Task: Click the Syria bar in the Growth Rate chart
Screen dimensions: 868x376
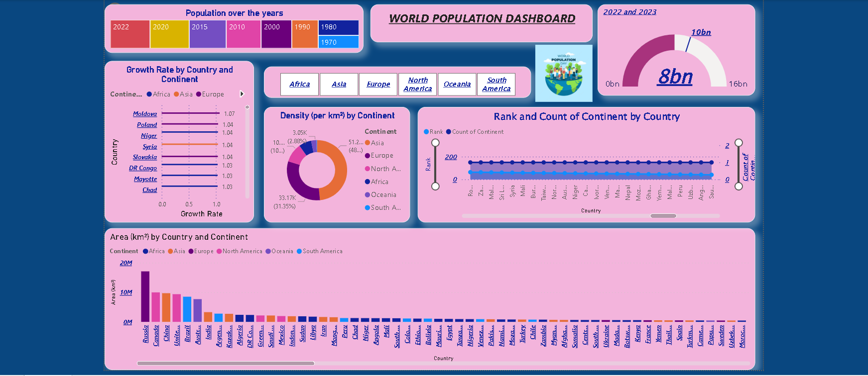Action: pos(189,144)
